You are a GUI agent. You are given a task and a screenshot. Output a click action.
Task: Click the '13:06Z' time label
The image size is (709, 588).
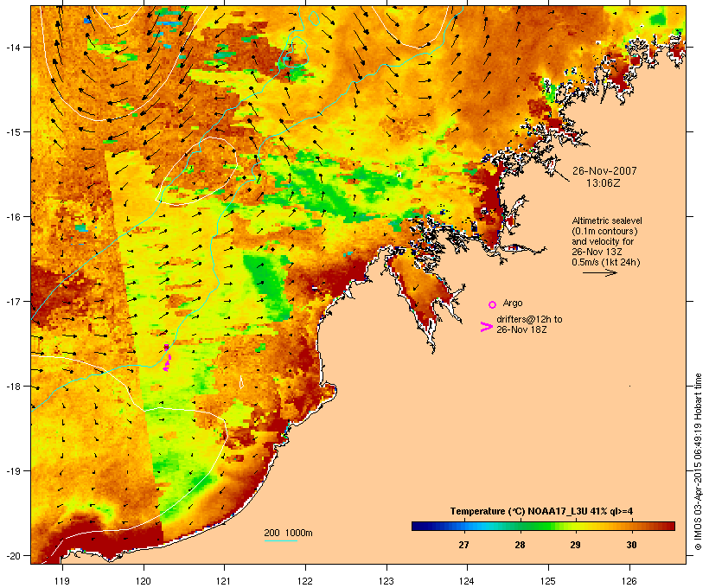[604, 183]
